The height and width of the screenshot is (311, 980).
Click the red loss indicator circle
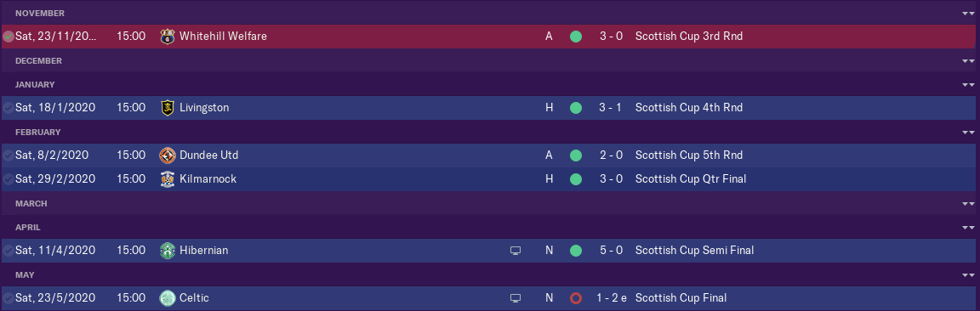point(576,298)
